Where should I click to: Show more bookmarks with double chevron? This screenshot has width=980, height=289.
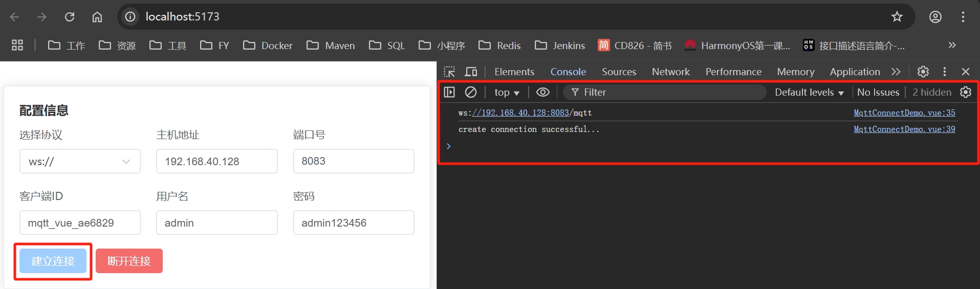952,45
